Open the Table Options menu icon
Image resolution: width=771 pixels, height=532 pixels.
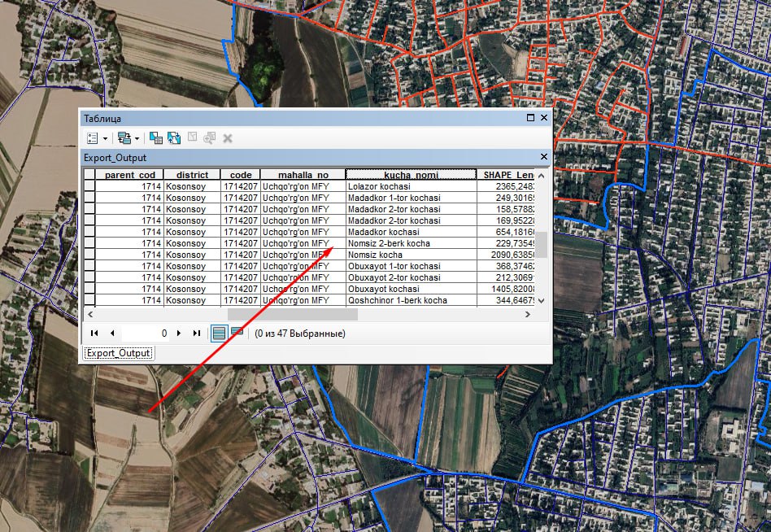click(x=92, y=138)
